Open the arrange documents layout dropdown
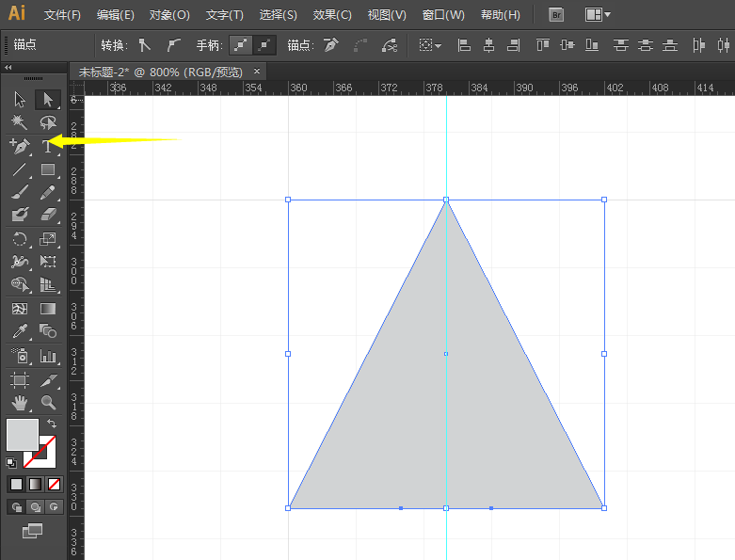This screenshot has width=735, height=560. tap(598, 15)
